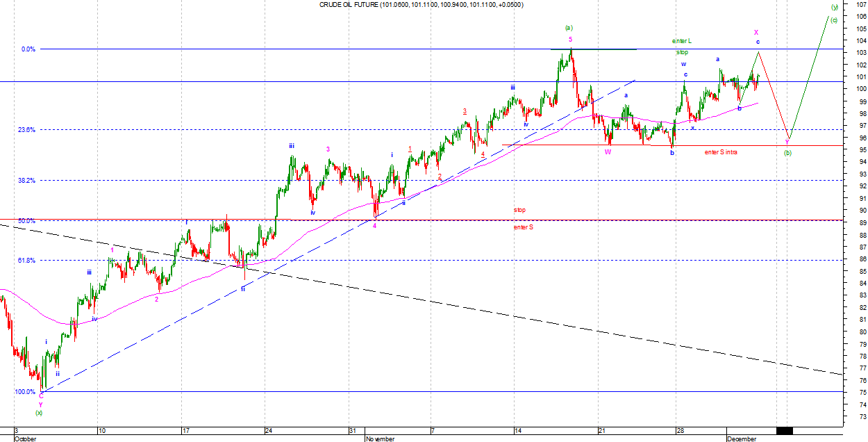This screenshot has height=442, width=868.
Task: Select the 61.8% Fibonacci retracement label
Action: (27, 260)
